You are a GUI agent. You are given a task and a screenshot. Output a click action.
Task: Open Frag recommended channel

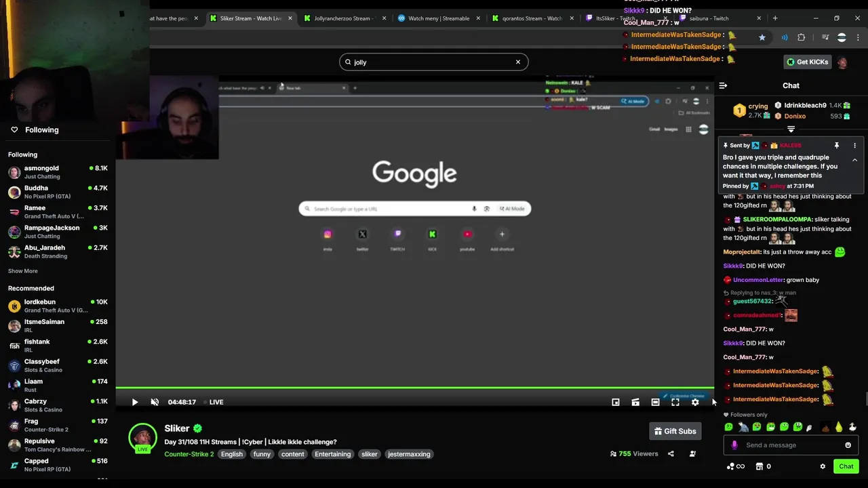(x=58, y=425)
